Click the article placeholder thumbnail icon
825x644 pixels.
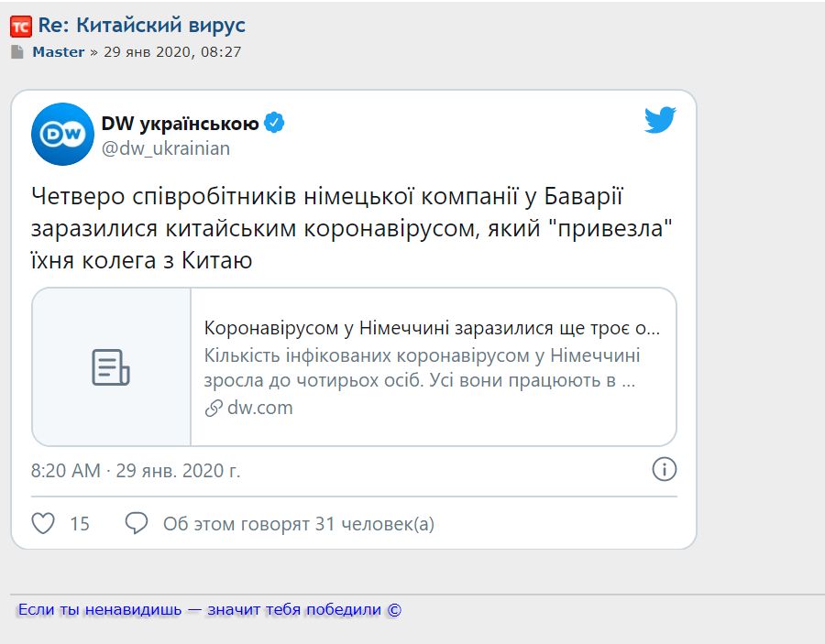pos(111,366)
